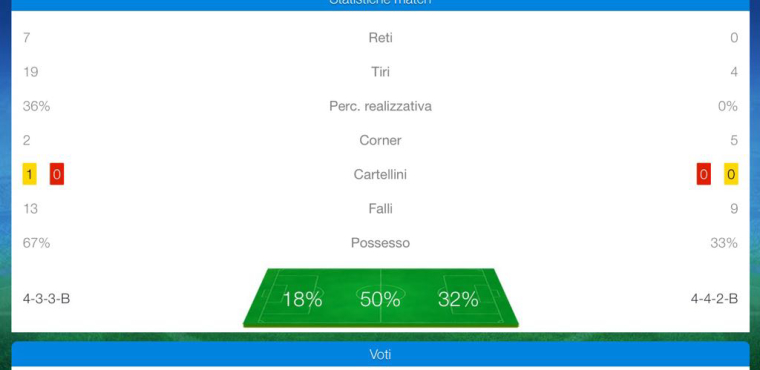This screenshot has width=760, height=370.
Task: Open the Voti section header
Action: [380, 354]
